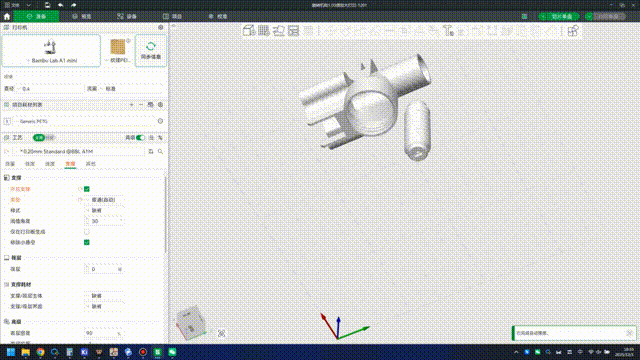Toggle the Advanced mode switch
The height and width of the screenshot is (360, 640).
140,138
